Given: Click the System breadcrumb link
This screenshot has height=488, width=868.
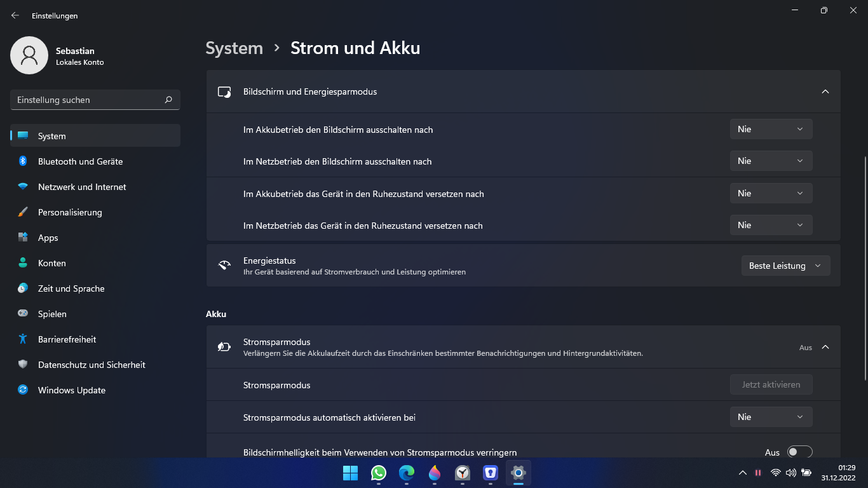Looking at the screenshot, I should point(234,48).
